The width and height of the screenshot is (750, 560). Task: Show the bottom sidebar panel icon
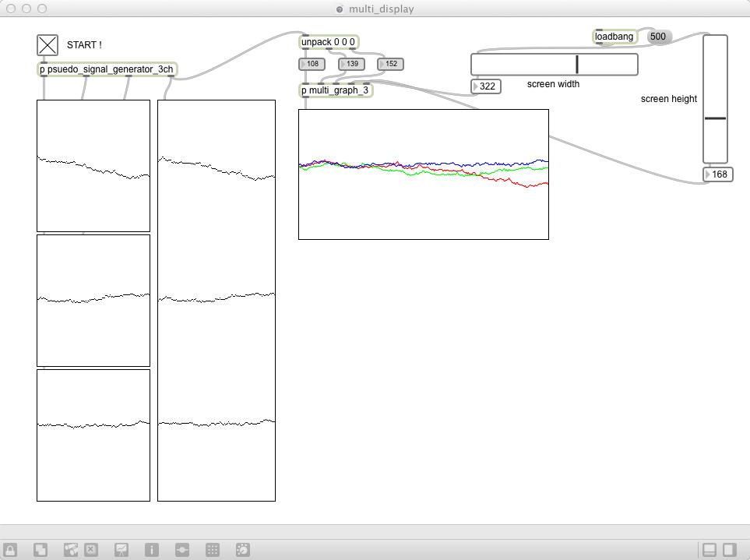[710, 550]
